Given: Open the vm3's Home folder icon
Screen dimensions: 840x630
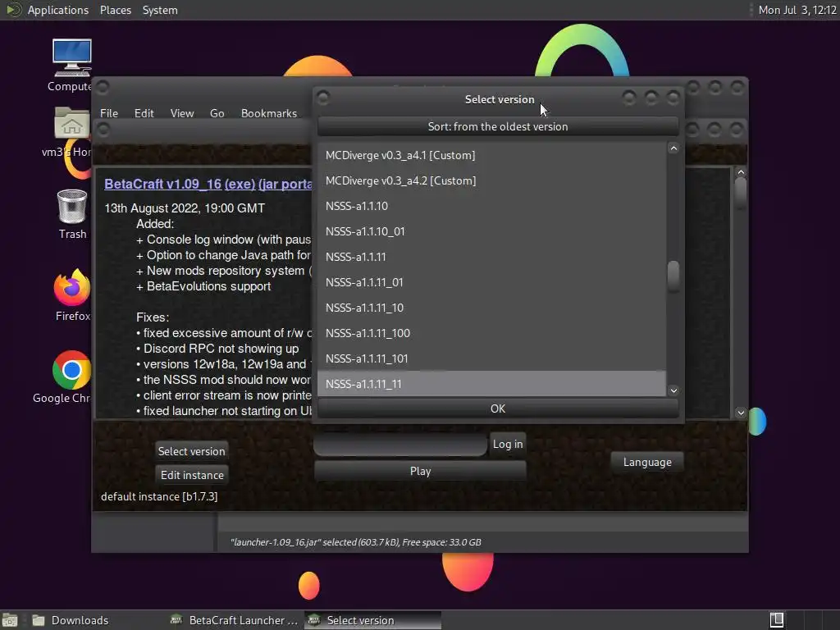Looking at the screenshot, I should 72,123.
